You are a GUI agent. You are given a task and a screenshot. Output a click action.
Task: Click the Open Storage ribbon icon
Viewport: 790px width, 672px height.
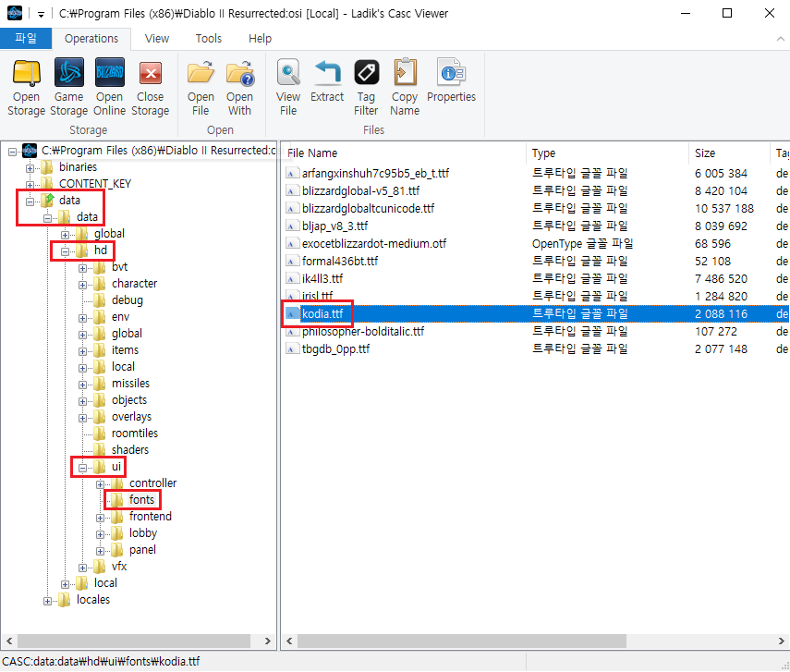click(x=26, y=73)
